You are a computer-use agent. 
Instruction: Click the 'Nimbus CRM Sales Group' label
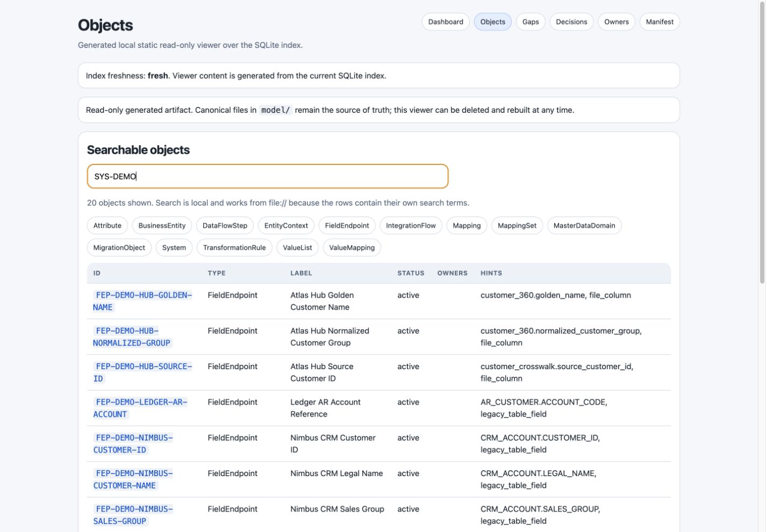(x=337, y=509)
